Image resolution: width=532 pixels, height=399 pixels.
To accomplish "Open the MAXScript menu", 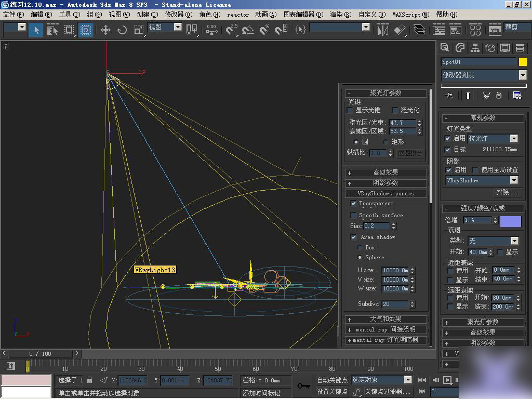I will point(410,15).
